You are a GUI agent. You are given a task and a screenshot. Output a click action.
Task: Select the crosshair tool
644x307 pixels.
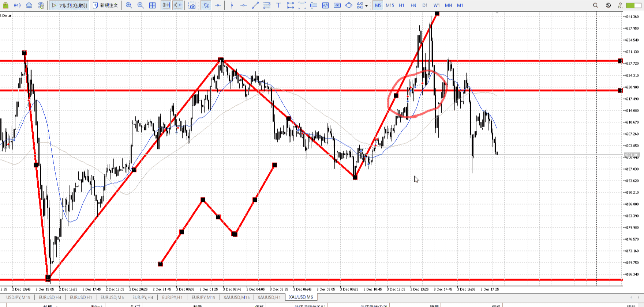coord(218,5)
